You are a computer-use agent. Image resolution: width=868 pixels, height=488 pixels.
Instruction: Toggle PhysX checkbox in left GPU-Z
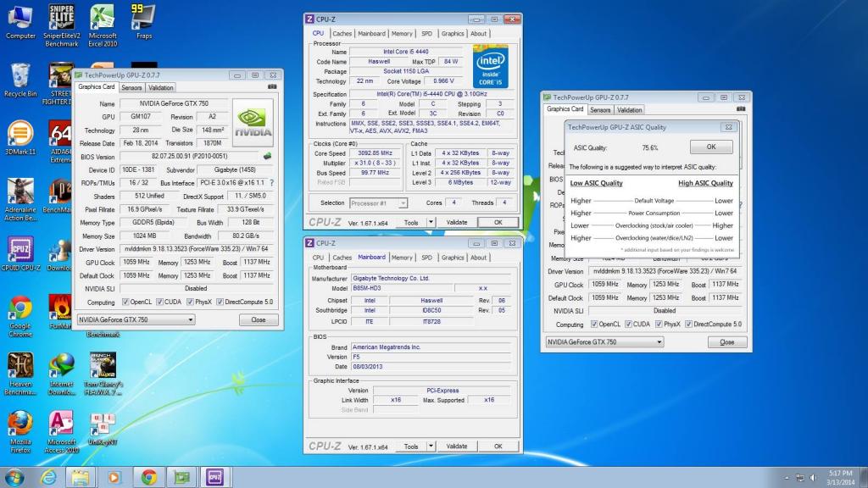pyautogui.click(x=190, y=302)
